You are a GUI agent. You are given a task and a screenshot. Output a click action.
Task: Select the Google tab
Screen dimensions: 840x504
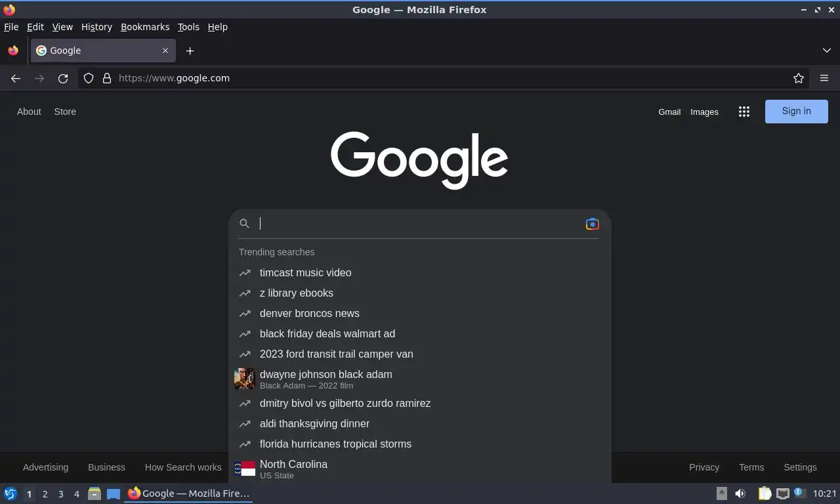(x=102, y=51)
